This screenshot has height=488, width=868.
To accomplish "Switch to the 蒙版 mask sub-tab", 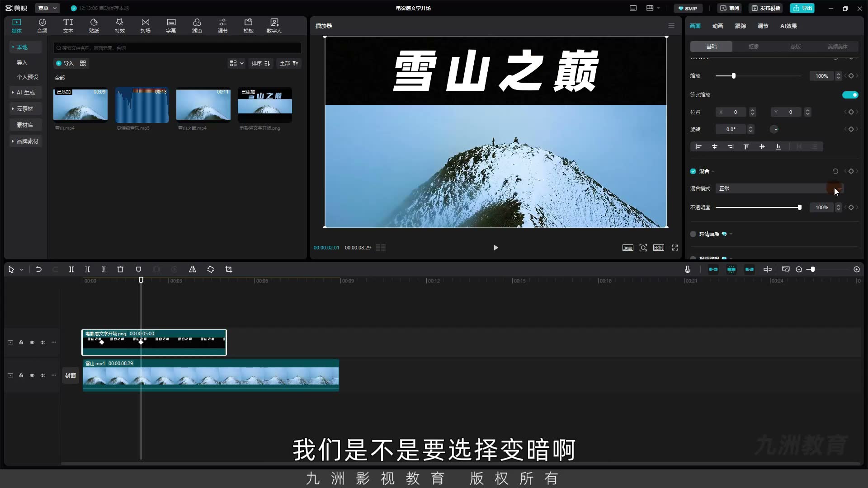I will [796, 47].
